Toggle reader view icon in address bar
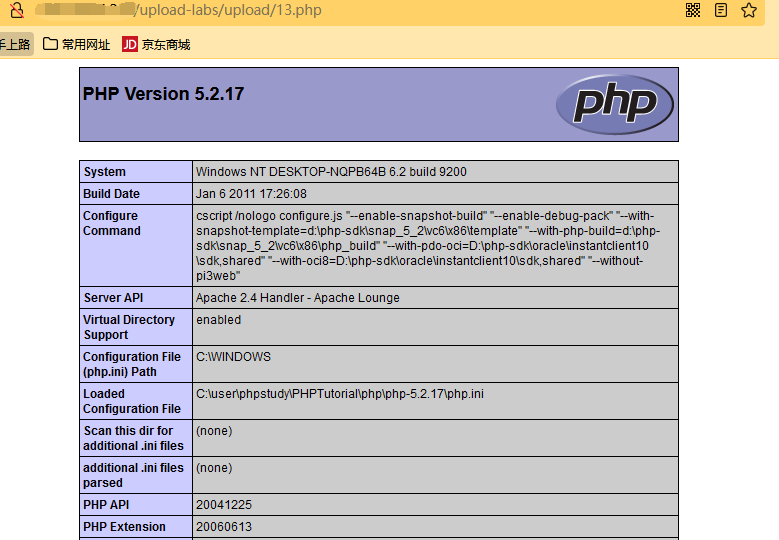This screenshot has width=779, height=540. coord(721,11)
